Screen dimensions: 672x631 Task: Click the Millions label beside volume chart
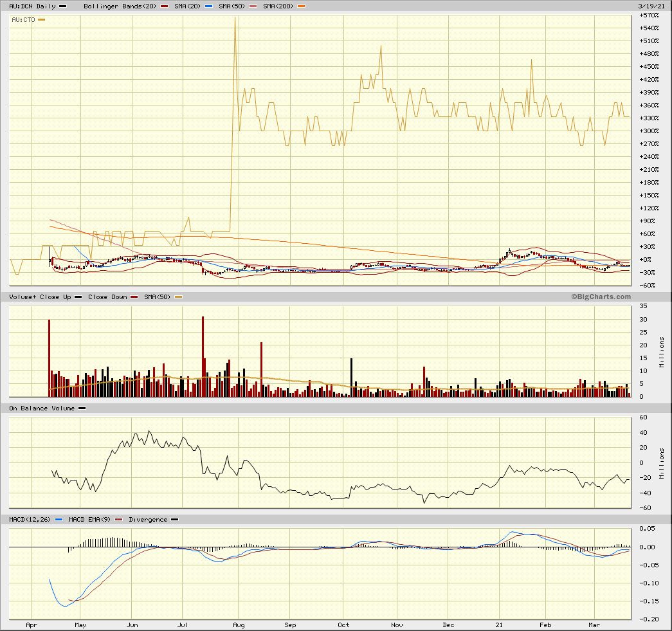point(662,352)
